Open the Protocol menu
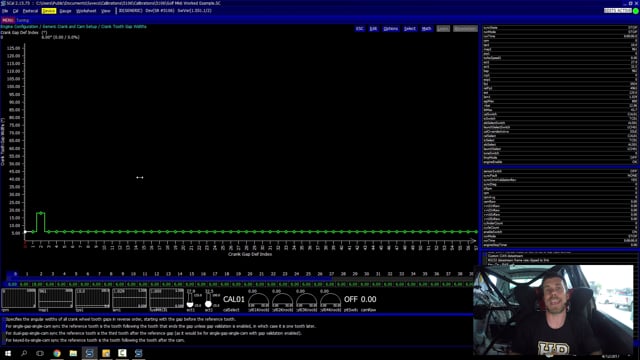Viewport: 640px width, 360px height. coord(30,11)
